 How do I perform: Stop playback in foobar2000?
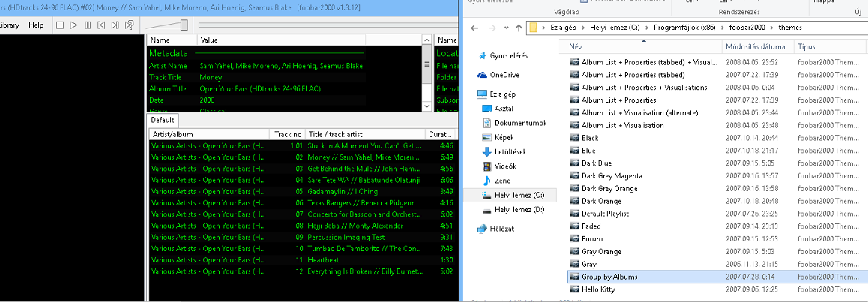click(60, 25)
